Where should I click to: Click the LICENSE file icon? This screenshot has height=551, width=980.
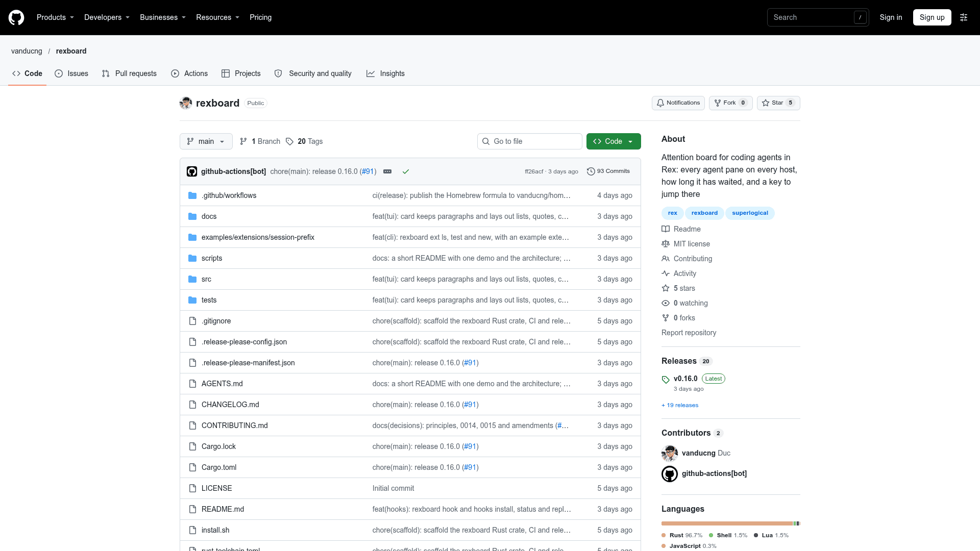[x=192, y=488]
